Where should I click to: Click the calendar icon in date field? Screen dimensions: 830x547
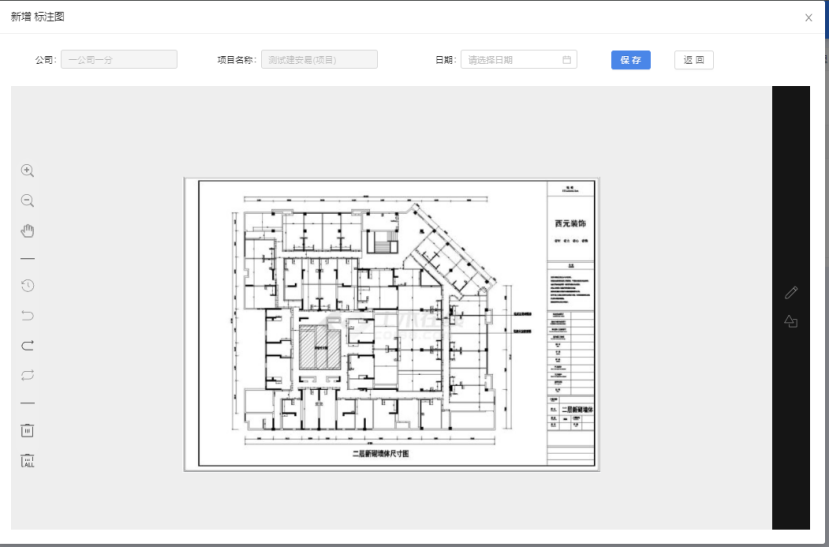567,60
